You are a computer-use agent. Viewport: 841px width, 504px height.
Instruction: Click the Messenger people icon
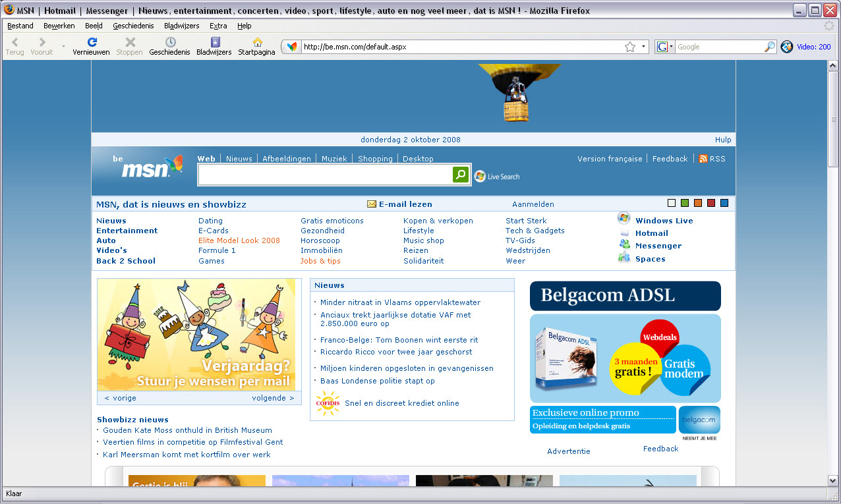coord(624,245)
